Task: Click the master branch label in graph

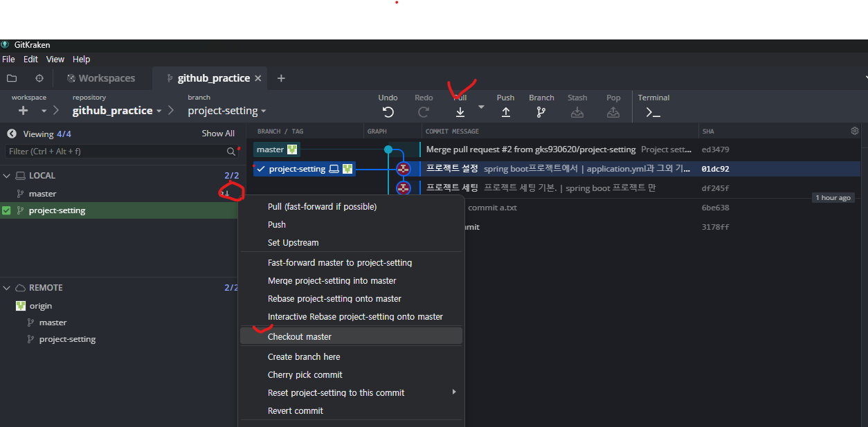Action: [x=276, y=149]
